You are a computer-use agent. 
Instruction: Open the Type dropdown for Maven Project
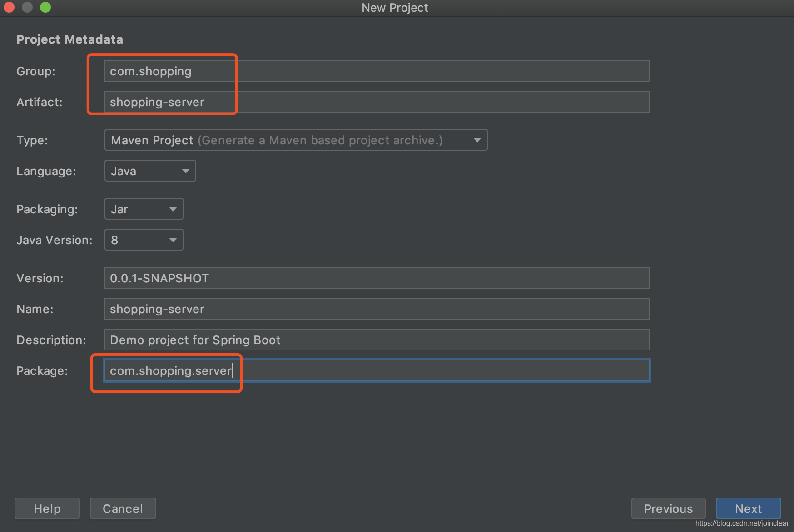coord(296,140)
